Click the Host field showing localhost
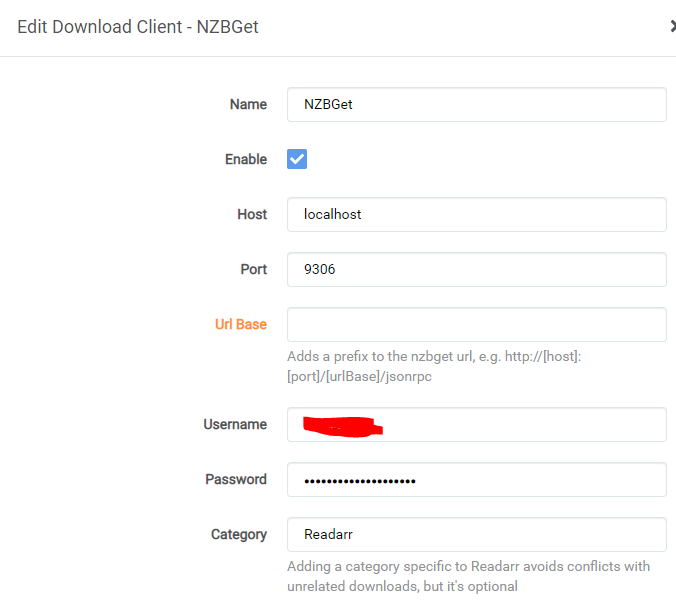The height and width of the screenshot is (602, 676). [477, 214]
